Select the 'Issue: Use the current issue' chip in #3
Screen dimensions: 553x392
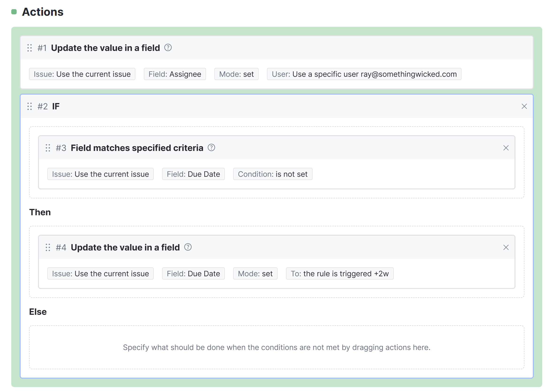100,174
